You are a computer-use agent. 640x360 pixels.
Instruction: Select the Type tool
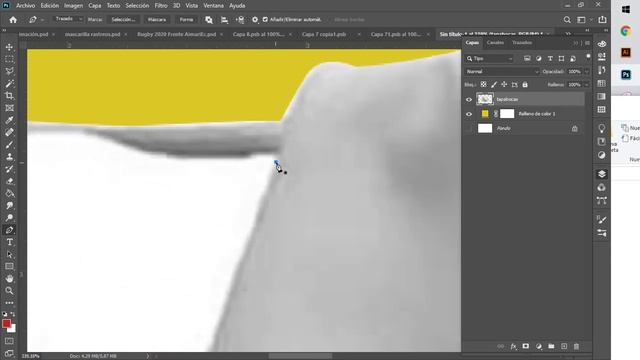coord(9,242)
